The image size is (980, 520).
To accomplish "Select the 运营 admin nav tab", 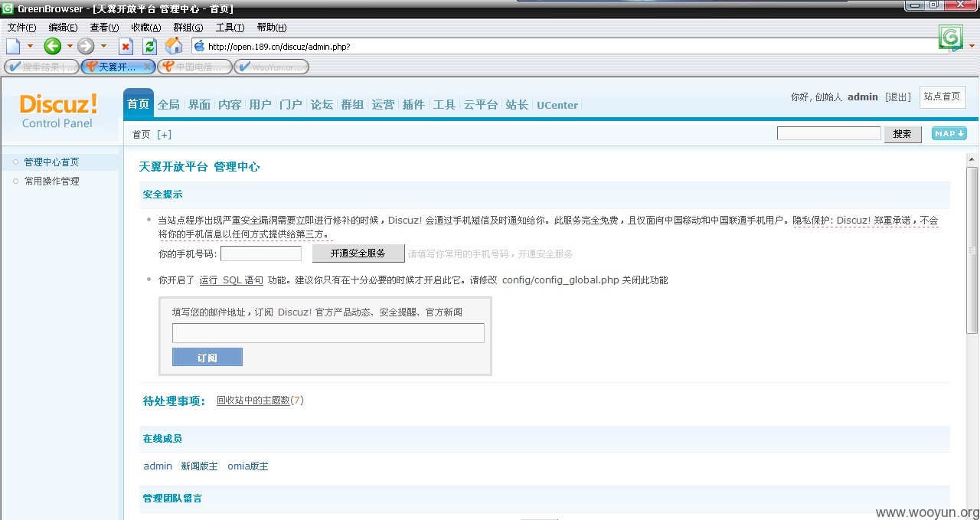I will [383, 105].
